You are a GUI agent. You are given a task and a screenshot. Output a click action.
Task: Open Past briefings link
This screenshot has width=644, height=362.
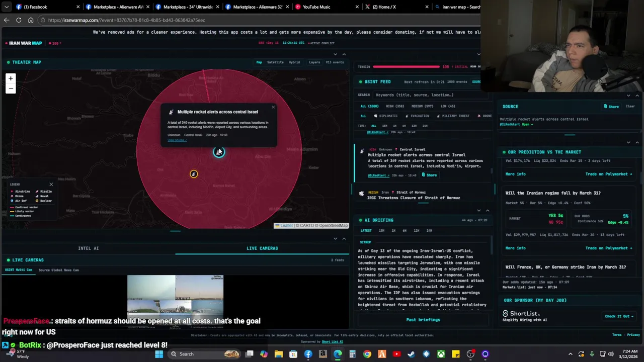(x=423, y=320)
